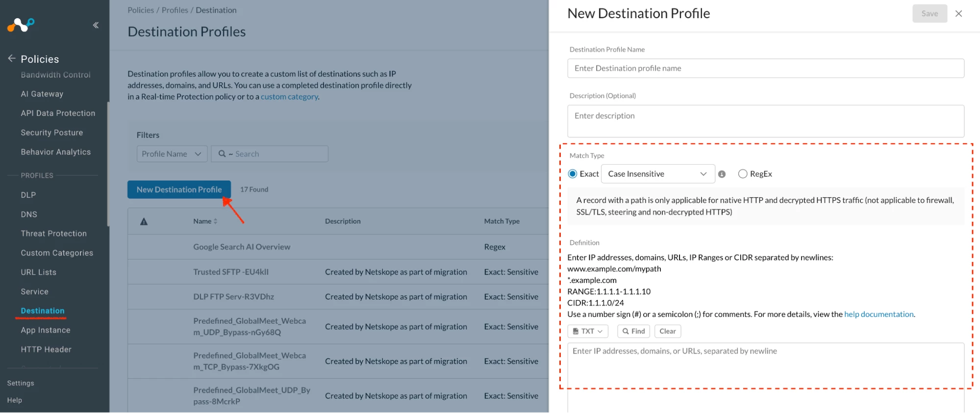Screen dimensions: 980x413
Task: Select the RegEx match type radio
Action: click(x=743, y=174)
